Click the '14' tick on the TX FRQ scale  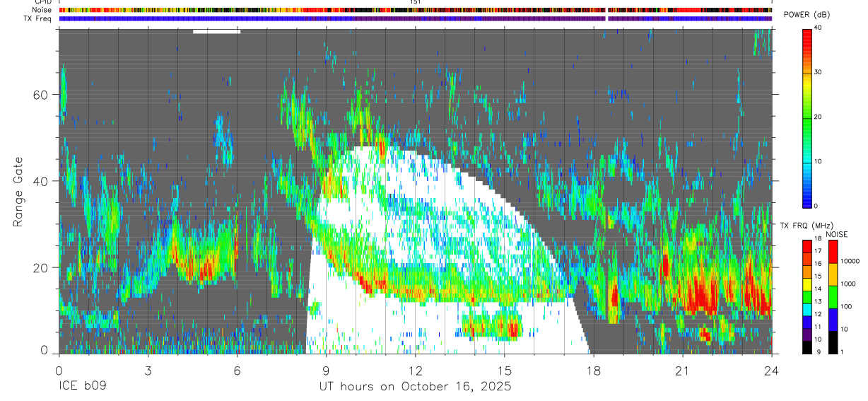817,289
